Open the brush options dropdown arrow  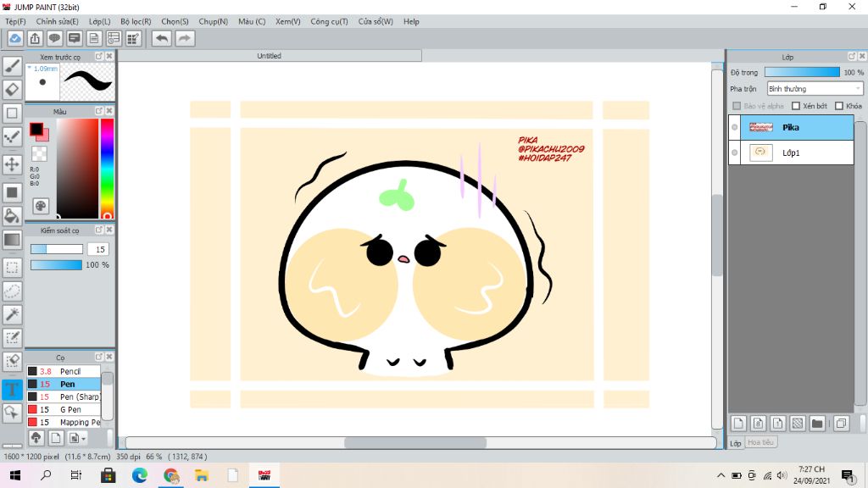84,439
